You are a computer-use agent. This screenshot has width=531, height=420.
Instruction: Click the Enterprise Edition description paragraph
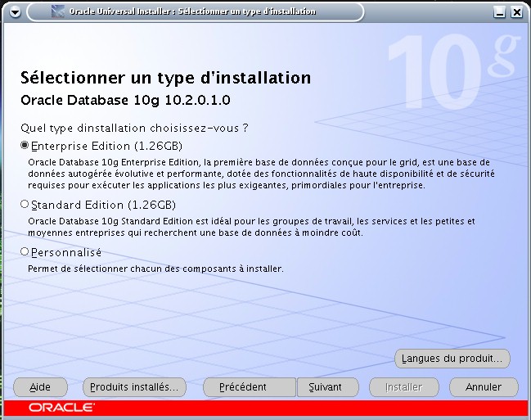(261, 174)
